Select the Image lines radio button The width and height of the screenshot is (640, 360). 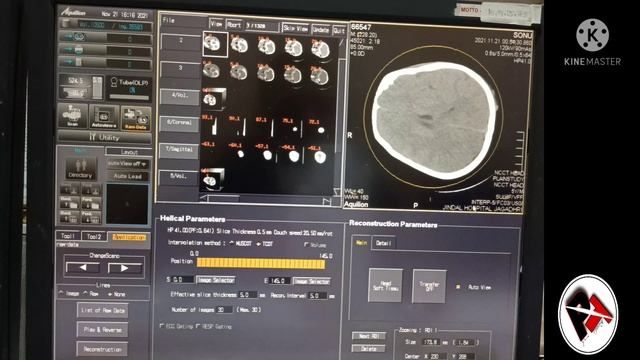coord(61,293)
